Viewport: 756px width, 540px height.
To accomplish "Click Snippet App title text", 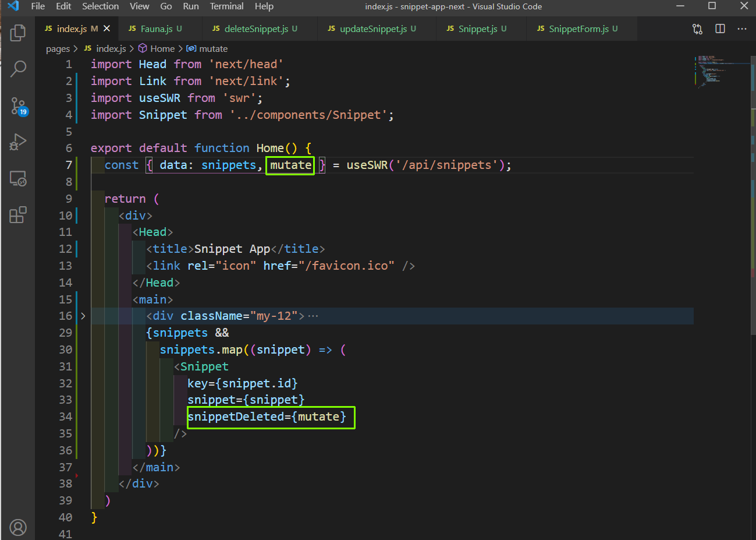I will coord(232,249).
